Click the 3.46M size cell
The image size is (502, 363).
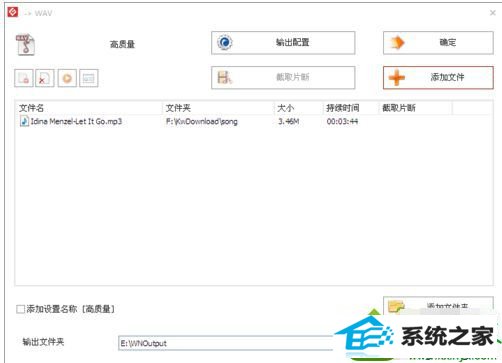[289, 121]
